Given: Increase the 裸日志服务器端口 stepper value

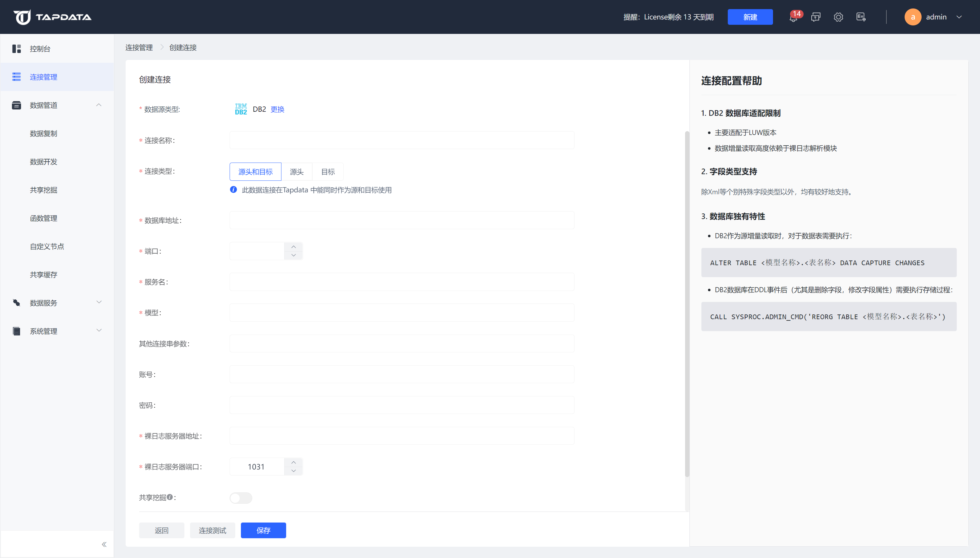Looking at the screenshot, I should (293, 462).
